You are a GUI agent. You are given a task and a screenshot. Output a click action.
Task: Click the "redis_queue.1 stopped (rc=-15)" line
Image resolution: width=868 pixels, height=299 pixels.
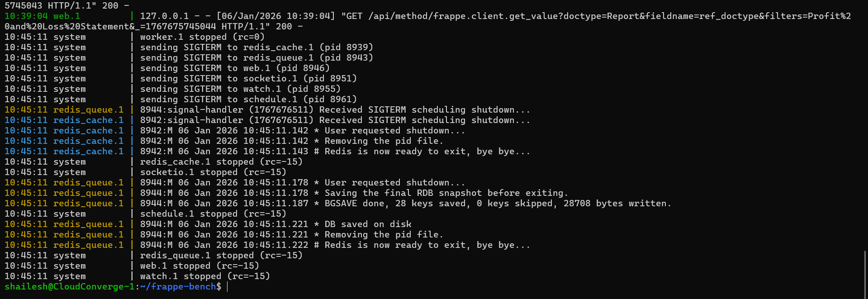coord(221,256)
